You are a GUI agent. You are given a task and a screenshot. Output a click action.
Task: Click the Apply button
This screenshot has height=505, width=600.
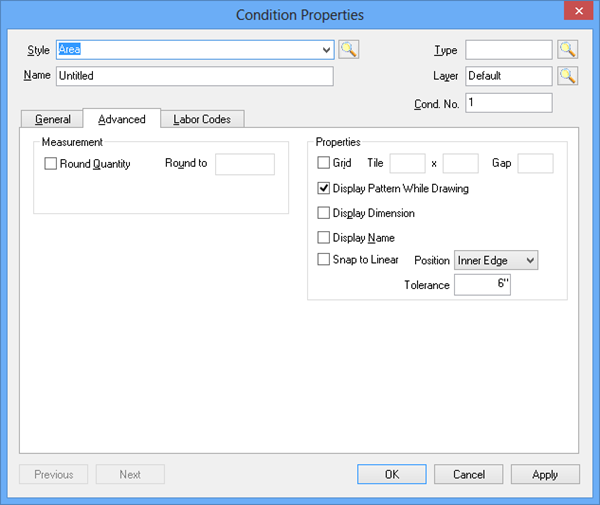pyautogui.click(x=545, y=474)
